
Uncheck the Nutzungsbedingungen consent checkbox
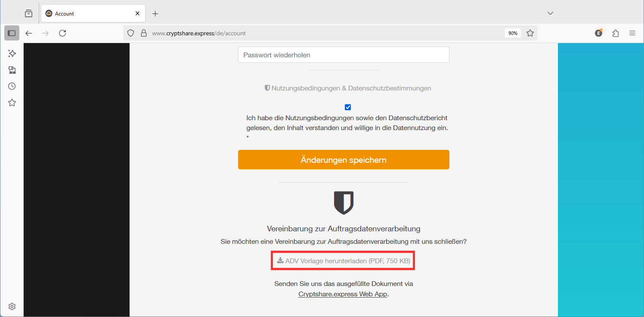coord(348,107)
